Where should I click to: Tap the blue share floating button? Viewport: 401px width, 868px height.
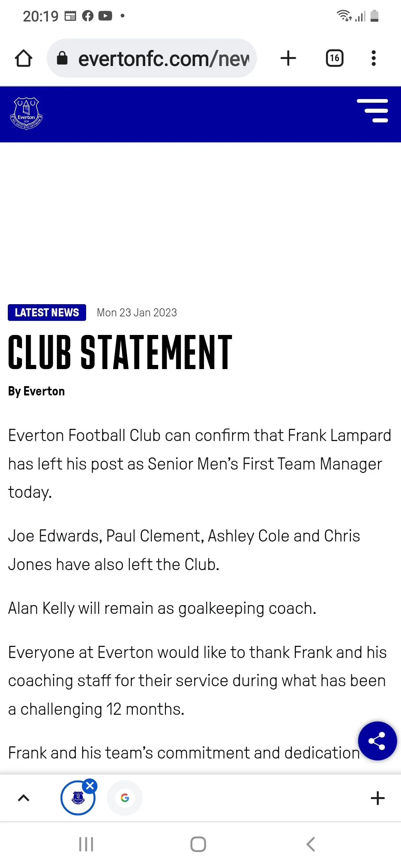click(x=377, y=741)
